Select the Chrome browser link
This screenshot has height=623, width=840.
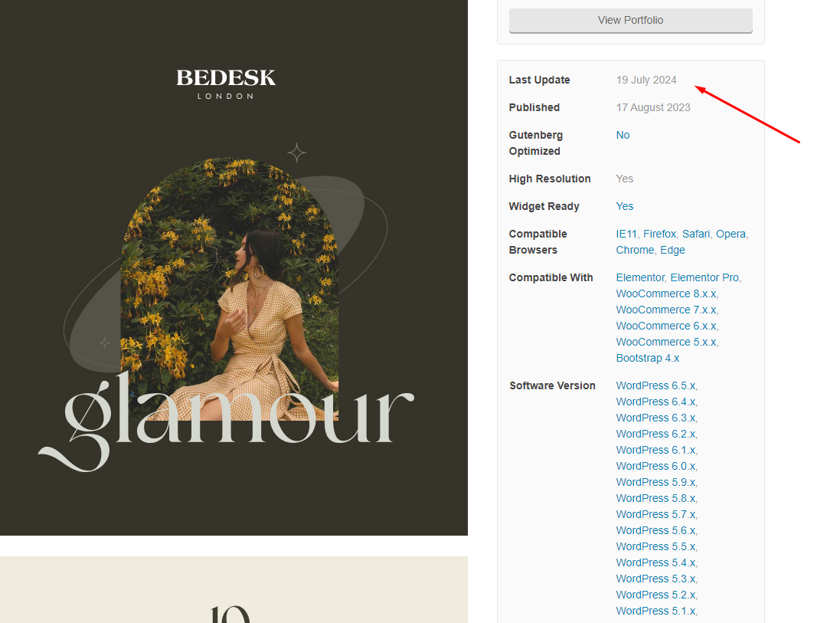pos(635,250)
